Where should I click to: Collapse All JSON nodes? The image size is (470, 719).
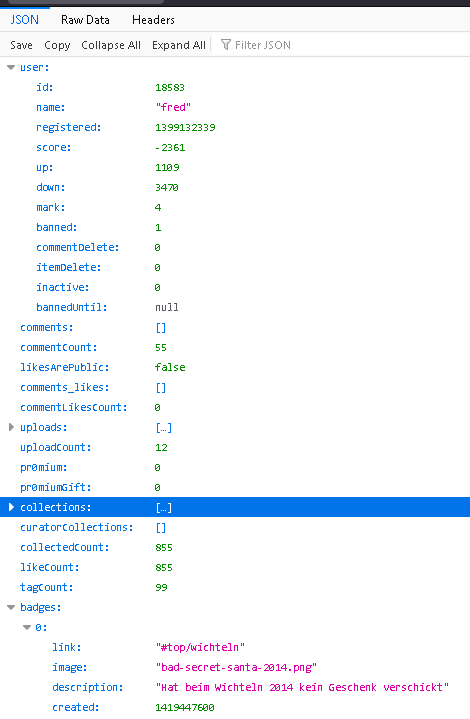(x=111, y=45)
